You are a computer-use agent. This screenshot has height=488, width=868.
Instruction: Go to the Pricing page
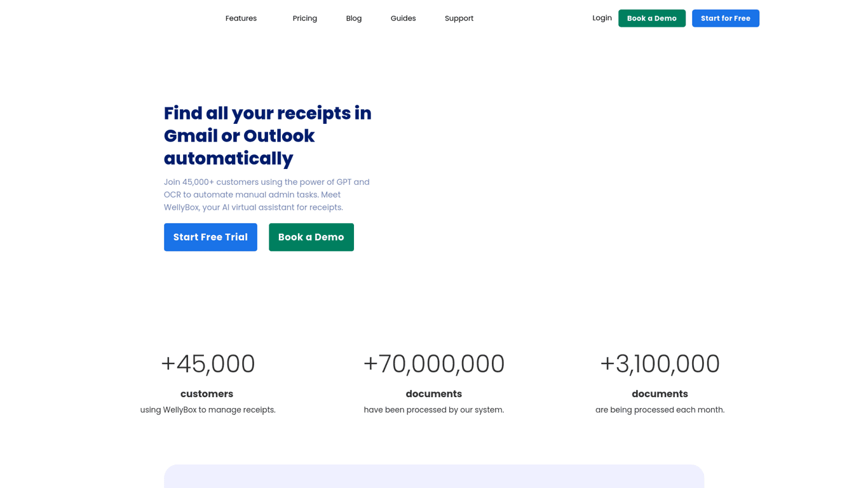304,18
